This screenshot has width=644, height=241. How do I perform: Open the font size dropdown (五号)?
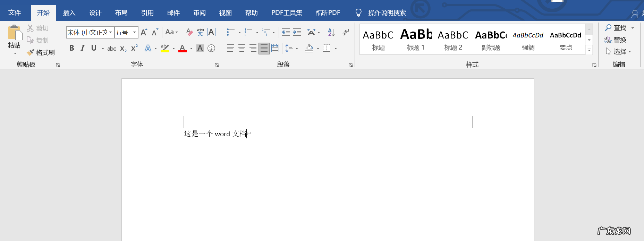pyautogui.click(x=134, y=32)
